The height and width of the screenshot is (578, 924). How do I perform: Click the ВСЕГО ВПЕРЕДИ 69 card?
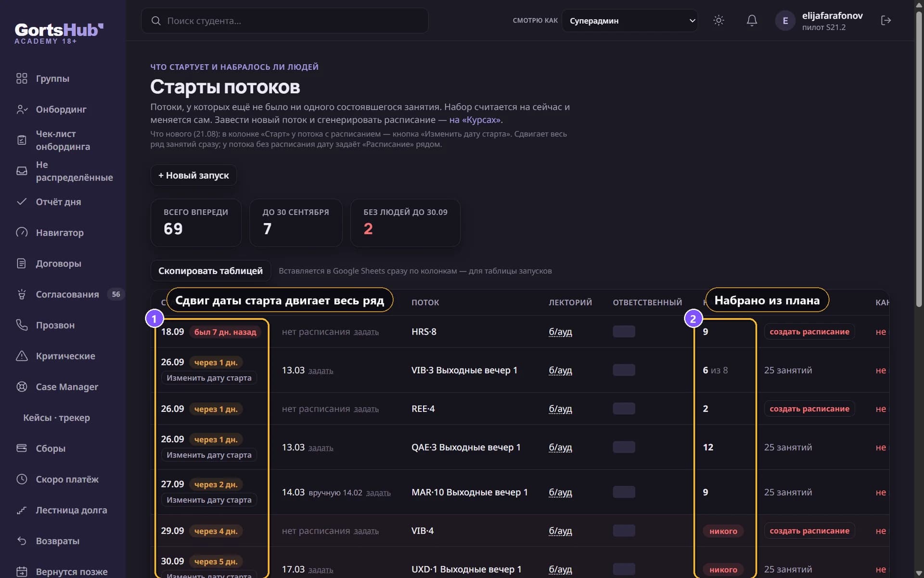pyautogui.click(x=196, y=223)
